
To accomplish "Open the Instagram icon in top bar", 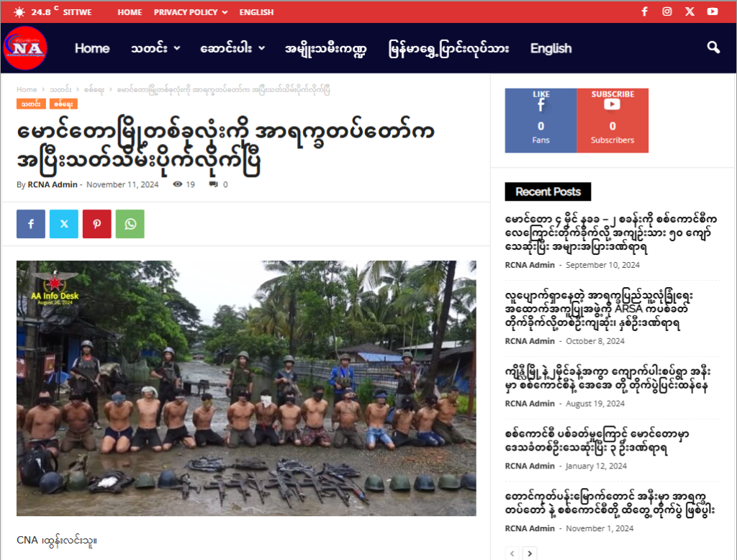I will coord(667,12).
